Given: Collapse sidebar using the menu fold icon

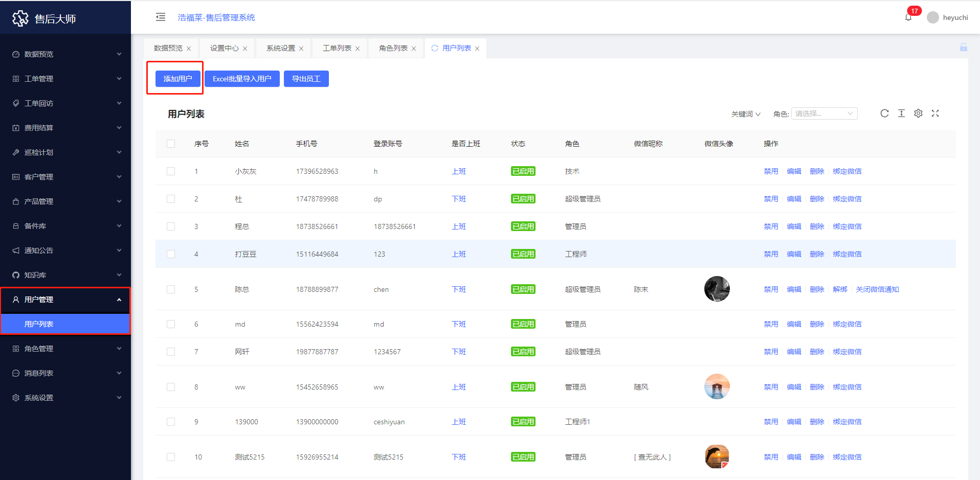Looking at the screenshot, I should click(x=161, y=17).
